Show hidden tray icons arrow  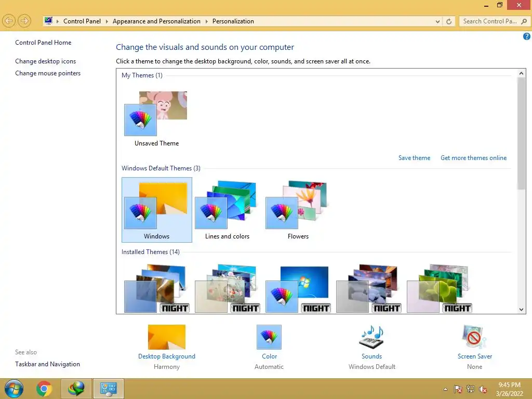point(445,389)
